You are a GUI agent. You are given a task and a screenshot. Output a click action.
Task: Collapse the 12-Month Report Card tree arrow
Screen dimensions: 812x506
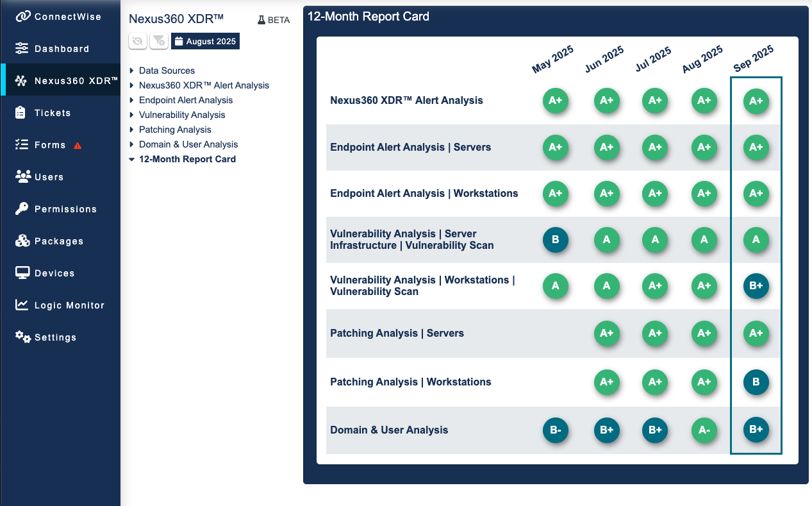[132, 159]
